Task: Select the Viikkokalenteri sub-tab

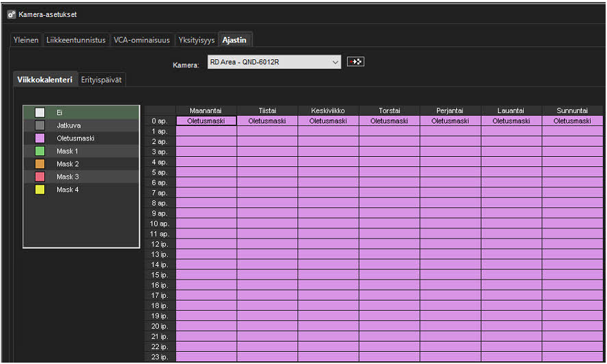Action: tap(45, 80)
